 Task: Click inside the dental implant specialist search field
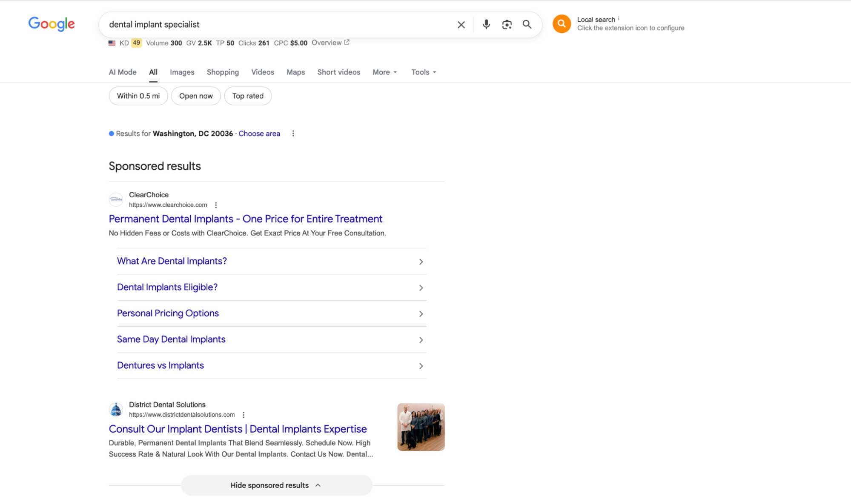tap(277, 25)
